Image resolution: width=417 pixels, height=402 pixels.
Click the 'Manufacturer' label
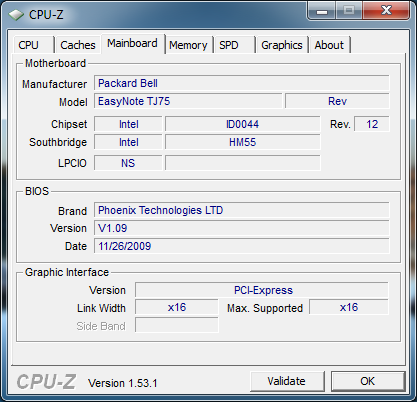pyautogui.click(x=54, y=84)
